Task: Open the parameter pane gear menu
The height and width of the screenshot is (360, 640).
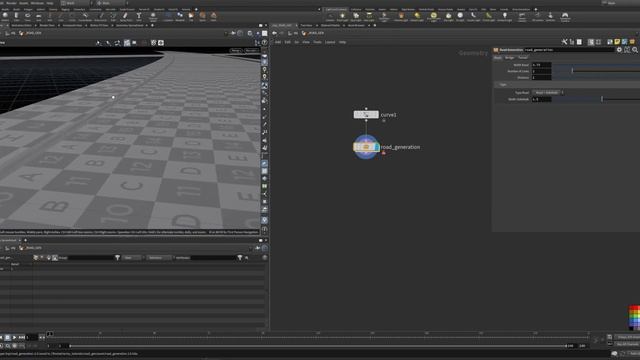Action: [x=619, y=50]
